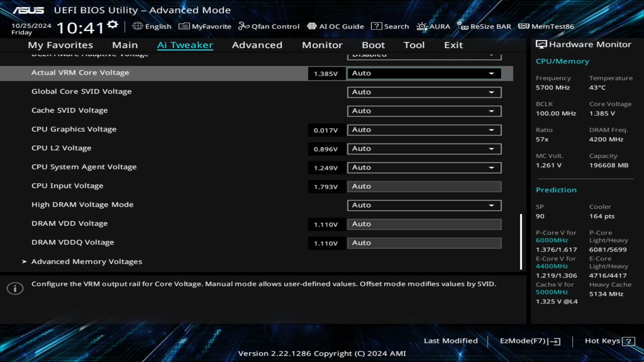The height and width of the screenshot is (362, 644).
Task: Open the clock settings gear icon
Action: point(112,23)
